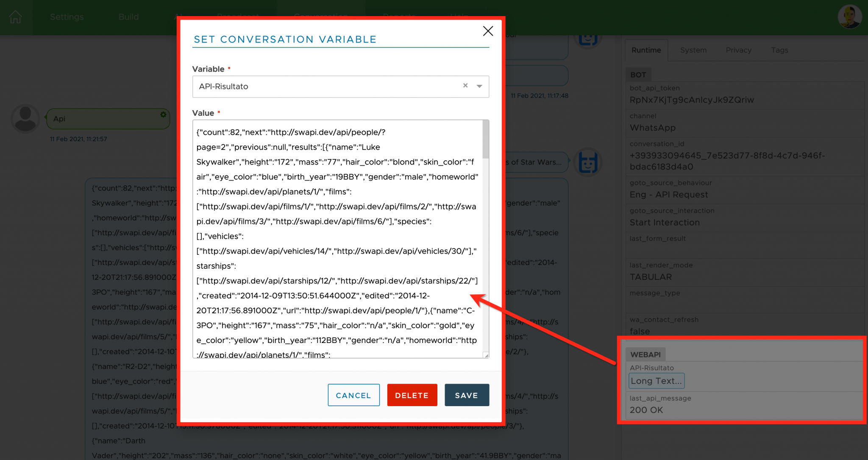Viewport: 868px width, 460px height.
Task: Save the conversation variable
Action: (467, 395)
